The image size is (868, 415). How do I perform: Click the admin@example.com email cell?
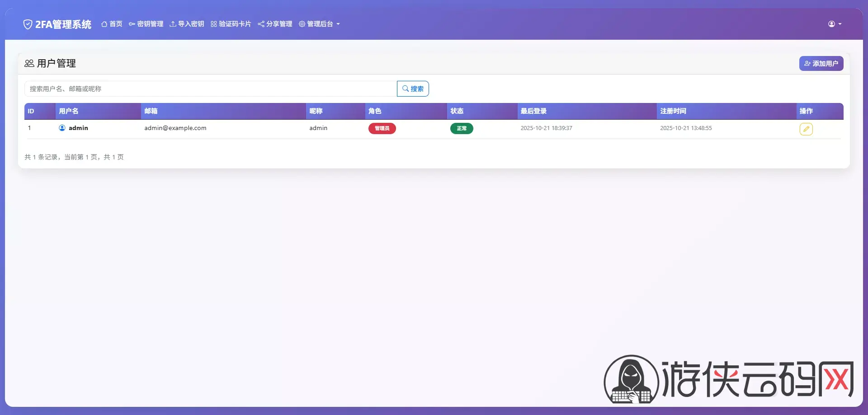[x=175, y=128]
